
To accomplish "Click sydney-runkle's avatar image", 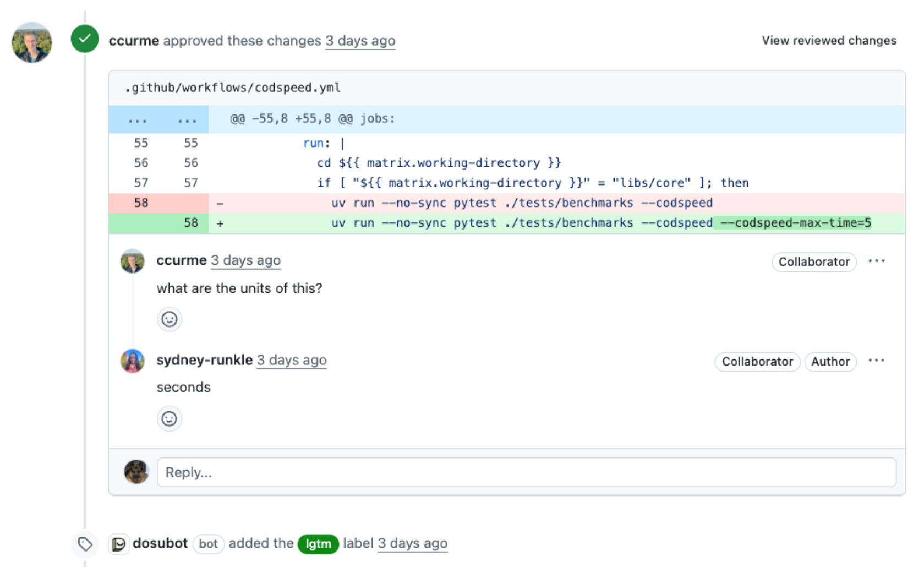I will pos(132,361).
